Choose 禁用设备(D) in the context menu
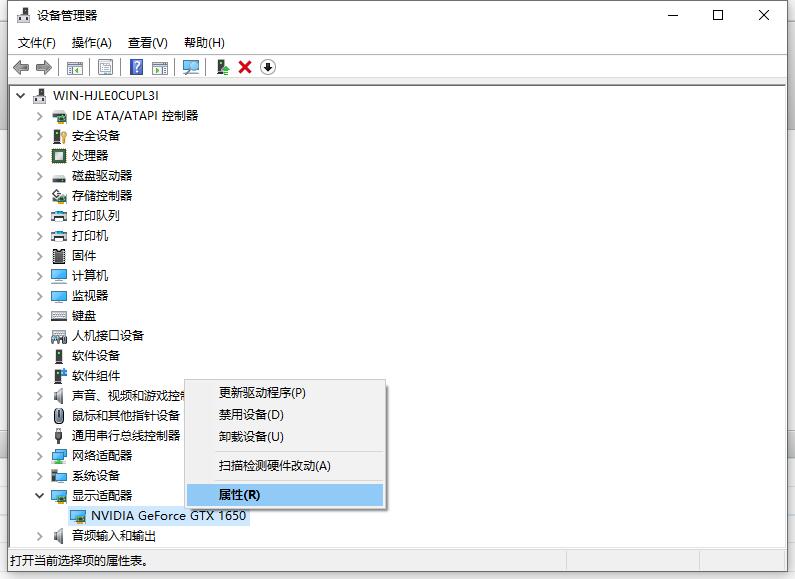 tap(251, 415)
